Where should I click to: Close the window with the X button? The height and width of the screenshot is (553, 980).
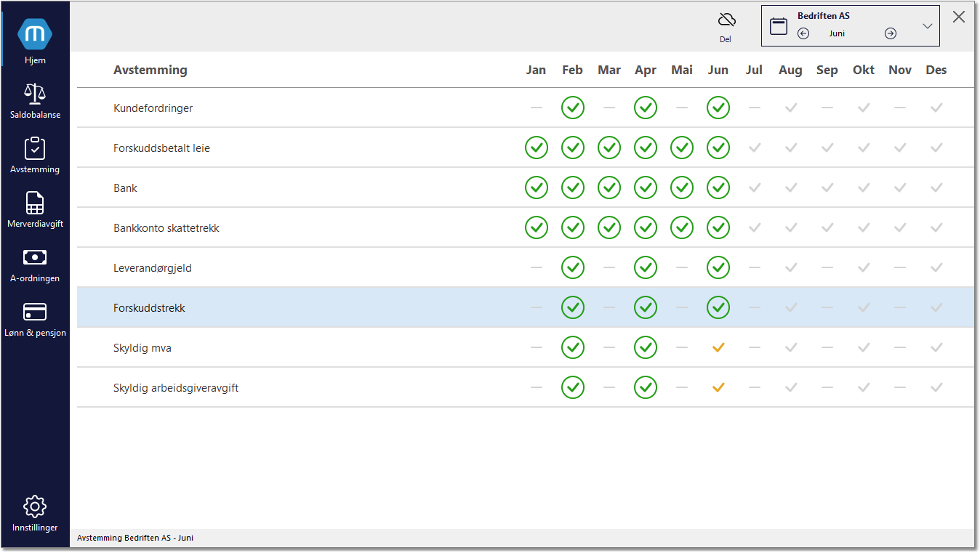pos(959,17)
